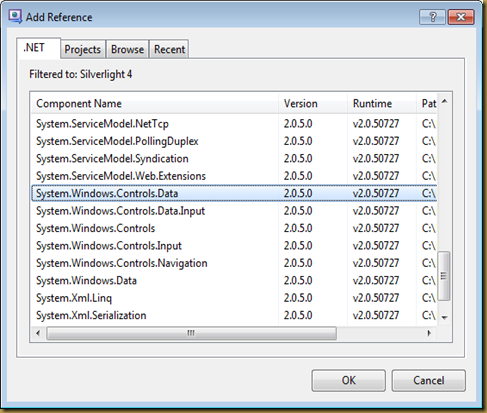
Task: Sort by the Version column header
Action: pos(313,103)
